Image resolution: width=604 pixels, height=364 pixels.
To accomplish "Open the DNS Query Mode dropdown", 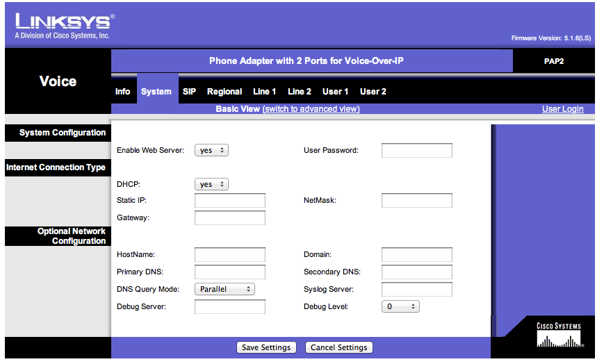I will [x=225, y=289].
